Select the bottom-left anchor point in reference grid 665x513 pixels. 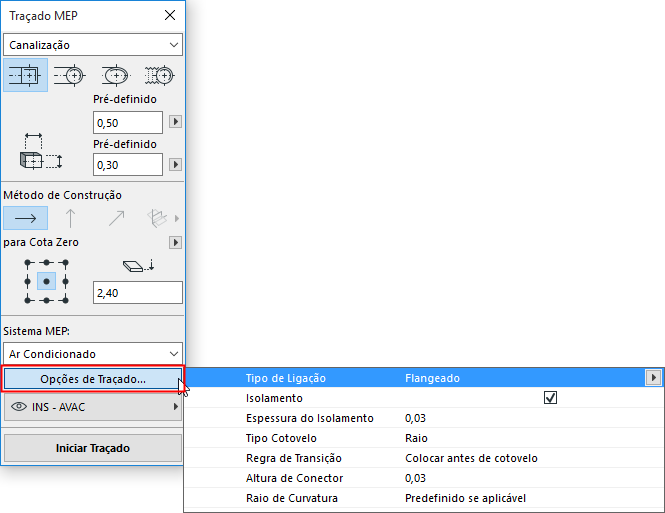28,300
